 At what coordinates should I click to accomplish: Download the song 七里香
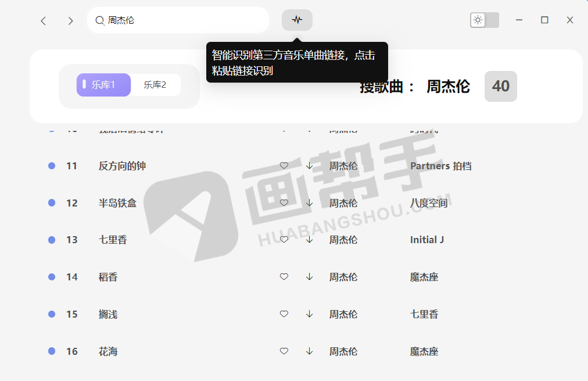click(x=309, y=240)
